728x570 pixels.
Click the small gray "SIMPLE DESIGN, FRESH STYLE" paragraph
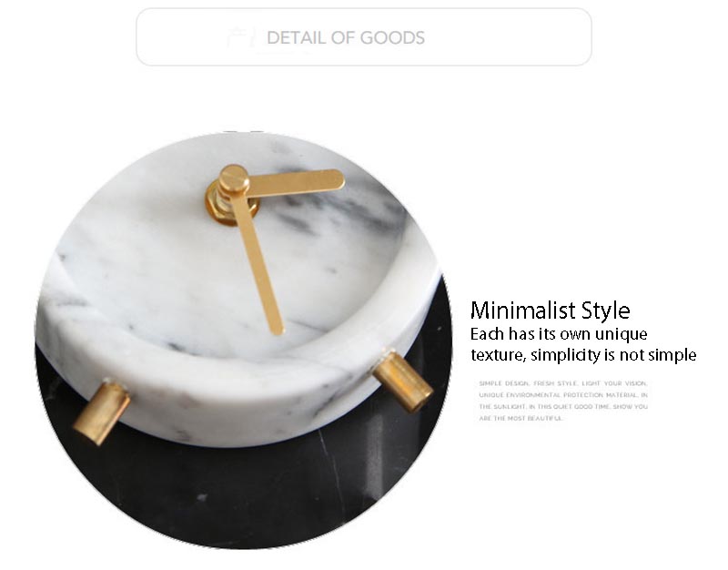point(563,401)
